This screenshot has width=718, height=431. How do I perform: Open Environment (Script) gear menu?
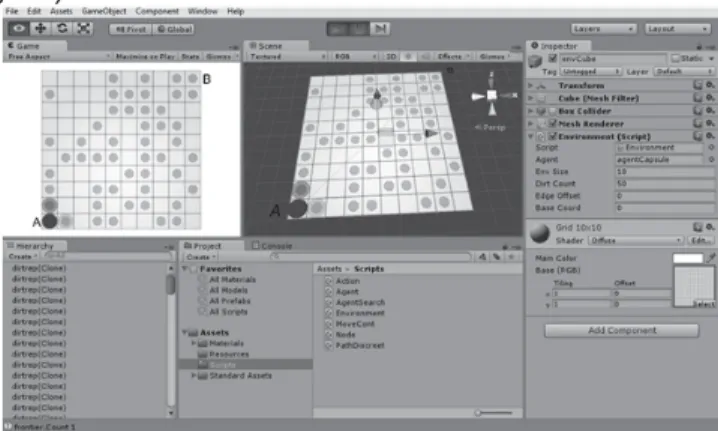(710, 136)
